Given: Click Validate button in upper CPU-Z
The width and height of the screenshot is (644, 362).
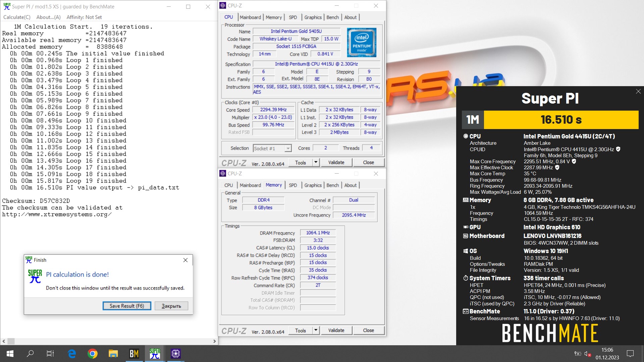Looking at the screenshot, I should click(x=336, y=163).
